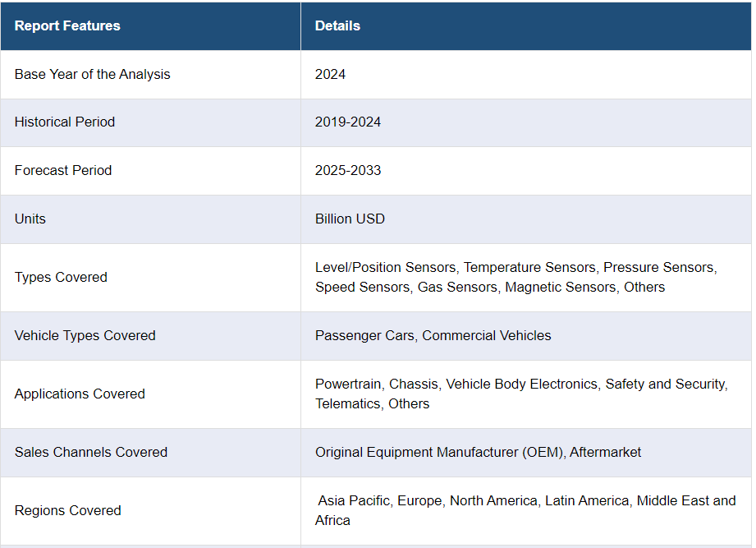This screenshot has height=548, width=756.
Task: Click the 2019-2024 historical period value
Action: click(x=348, y=122)
